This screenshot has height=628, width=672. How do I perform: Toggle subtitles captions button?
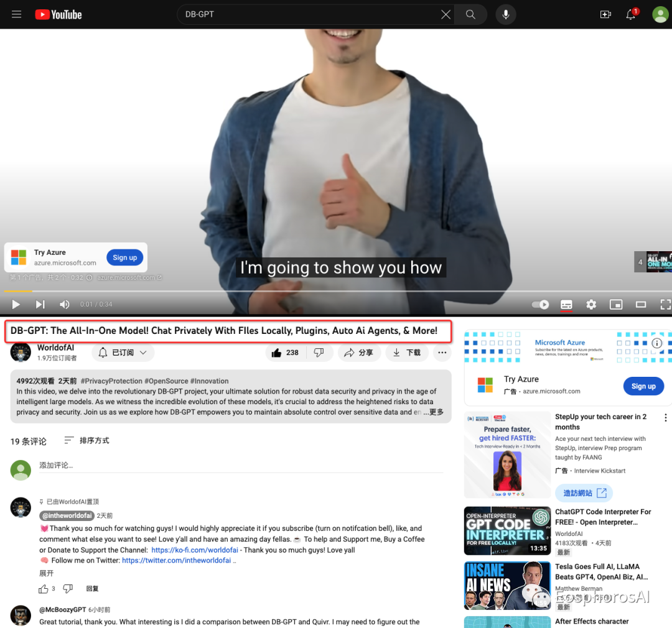coord(566,305)
